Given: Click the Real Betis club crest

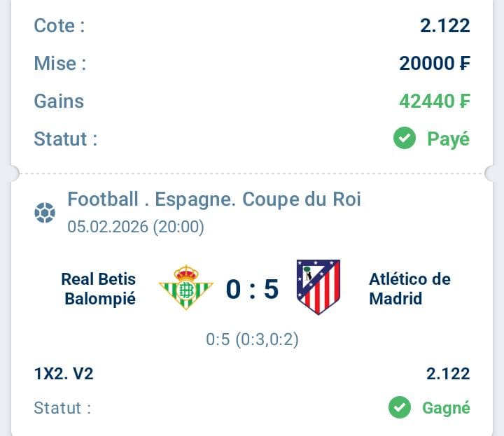Looking at the screenshot, I should point(185,287).
